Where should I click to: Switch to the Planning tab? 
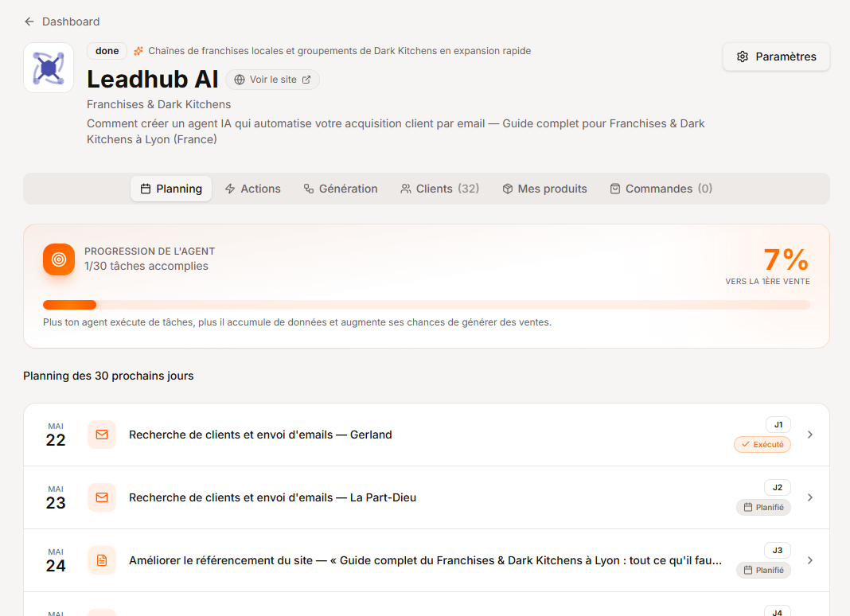click(x=171, y=189)
